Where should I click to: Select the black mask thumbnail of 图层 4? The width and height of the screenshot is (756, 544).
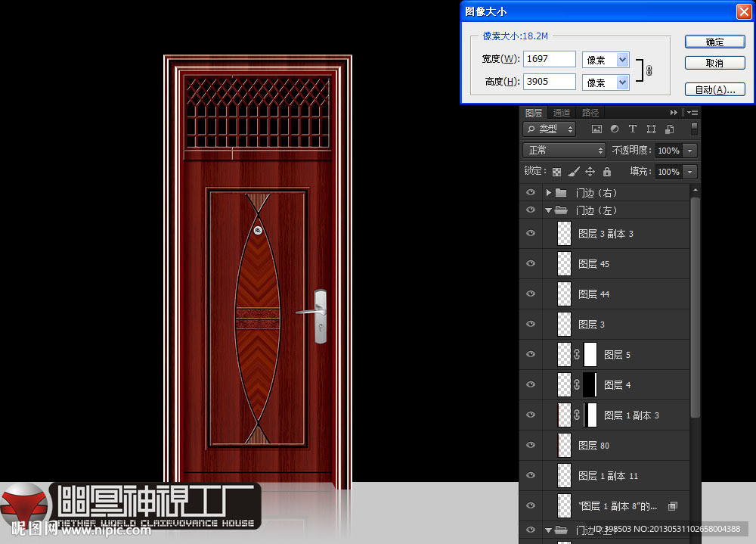point(590,384)
